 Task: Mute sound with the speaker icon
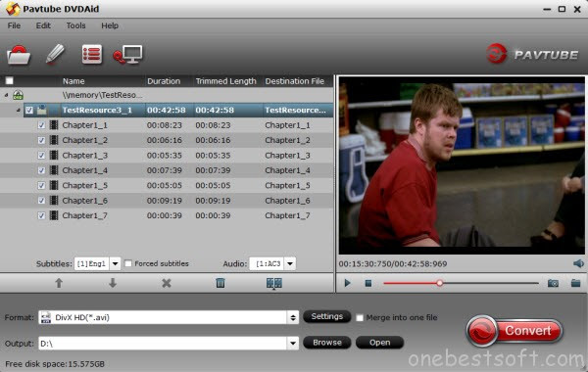578,263
